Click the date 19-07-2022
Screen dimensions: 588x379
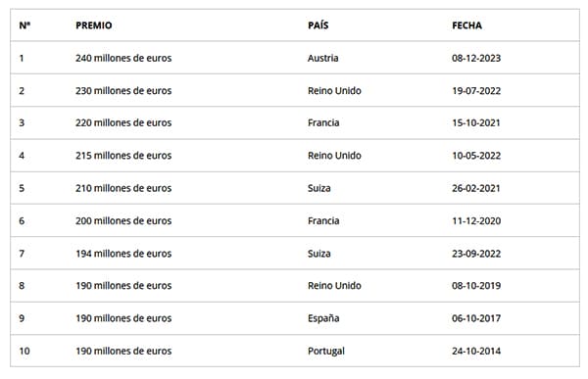coord(476,91)
